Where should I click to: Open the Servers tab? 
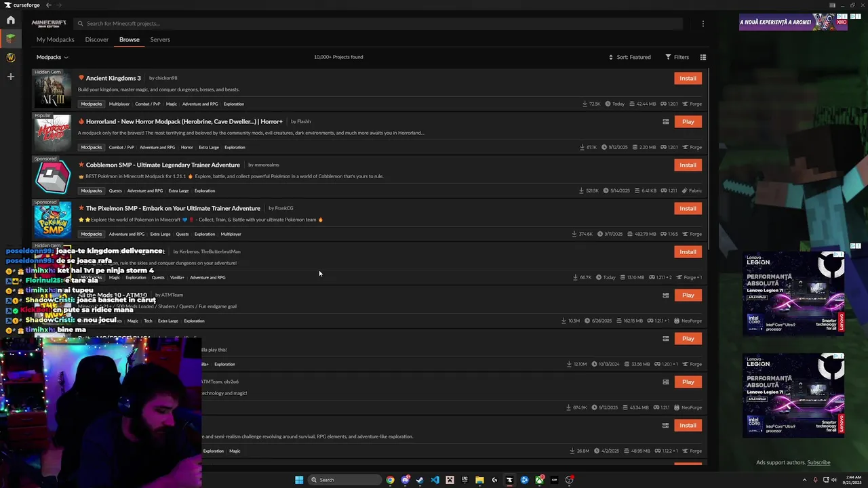coord(160,39)
